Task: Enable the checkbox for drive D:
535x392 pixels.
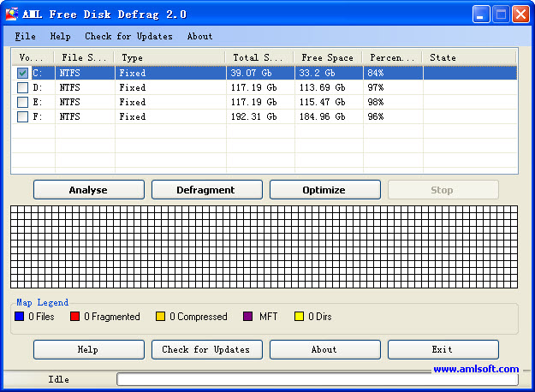Action: point(22,88)
